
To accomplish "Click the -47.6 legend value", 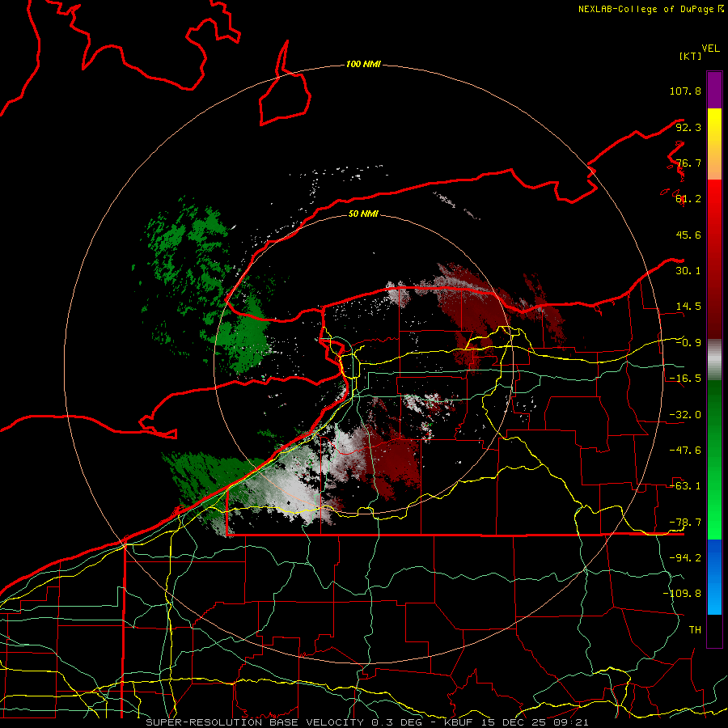I will click(685, 451).
